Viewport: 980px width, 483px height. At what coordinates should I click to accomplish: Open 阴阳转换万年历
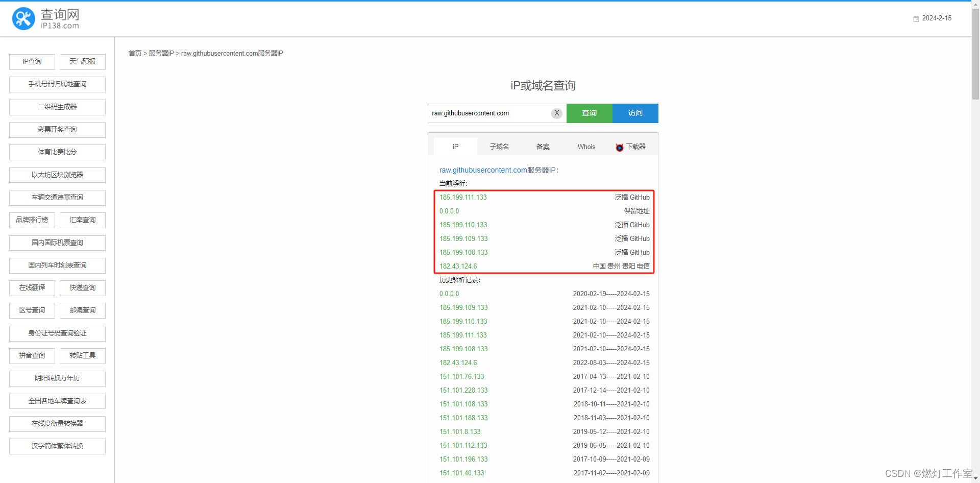point(57,378)
